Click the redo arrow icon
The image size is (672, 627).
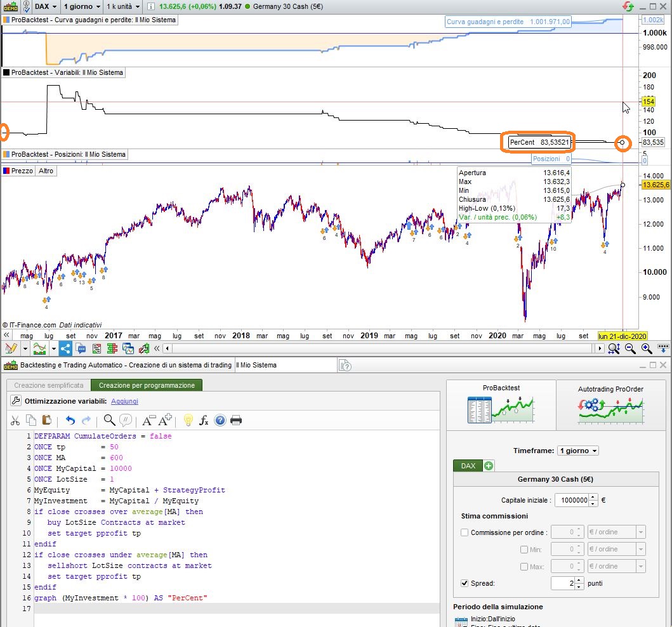click(x=86, y=420)
